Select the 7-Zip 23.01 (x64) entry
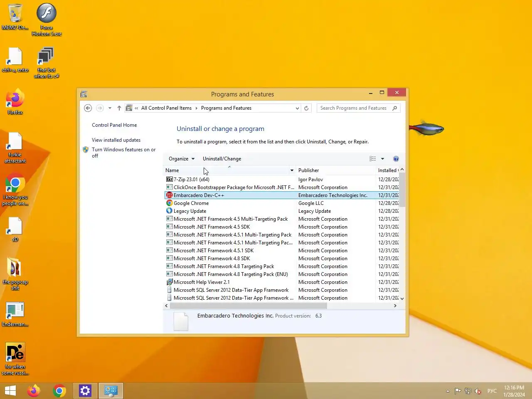This screenshot has width=532, height=399. [x=281, y=180]
